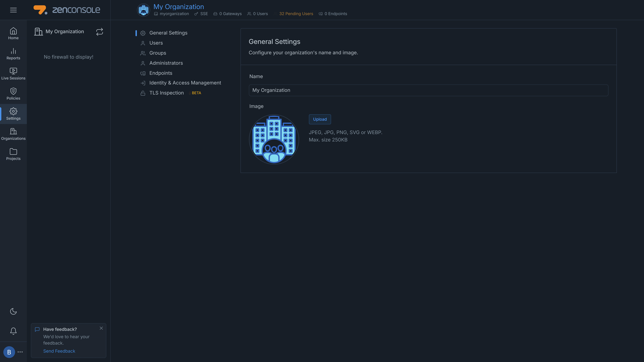The height and width of the screenshot is (362, 644).
Task: Click the organization avatar in header
Action: pyautogui.click(x=143, y=10)
